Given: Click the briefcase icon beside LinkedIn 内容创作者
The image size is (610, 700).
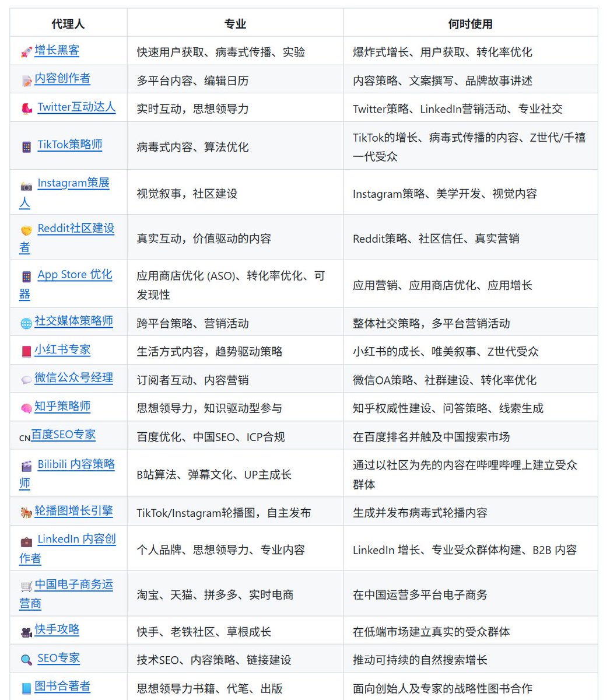Looking at the screenshot, I should click(26, 541).
